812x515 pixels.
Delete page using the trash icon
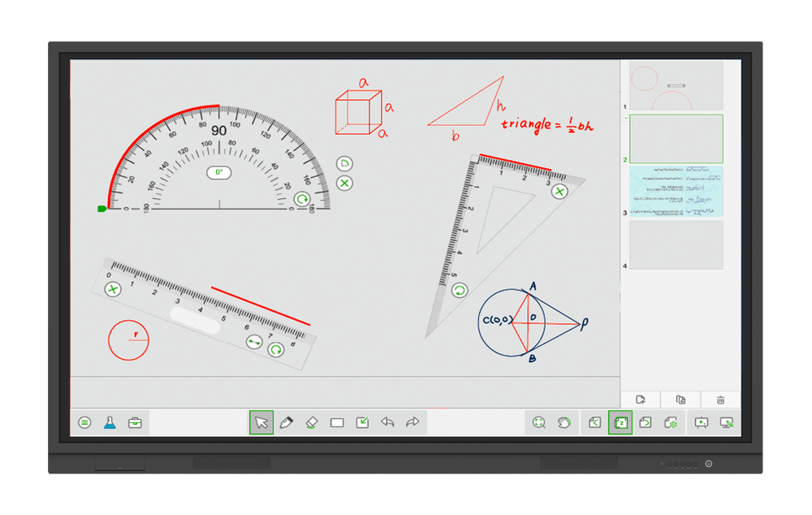pos(720,400)
